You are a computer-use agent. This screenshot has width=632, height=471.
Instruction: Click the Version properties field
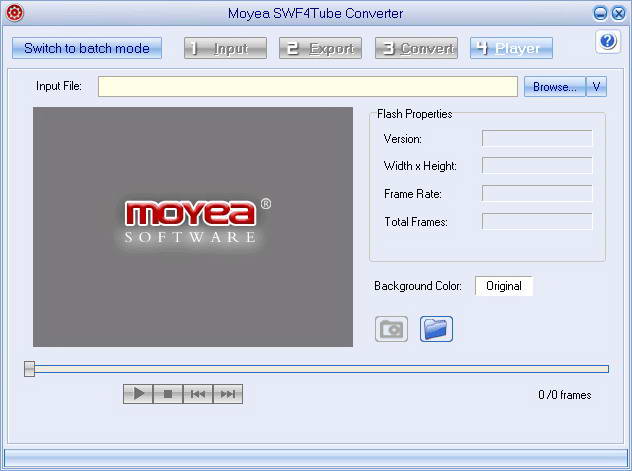pyautogui.click(x=537, y=138)
